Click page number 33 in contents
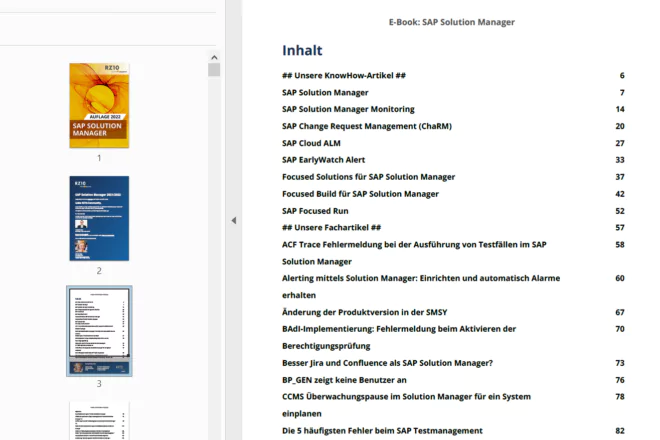The width and height of the screenshot is (660, 440). click(x=620, y=160)
